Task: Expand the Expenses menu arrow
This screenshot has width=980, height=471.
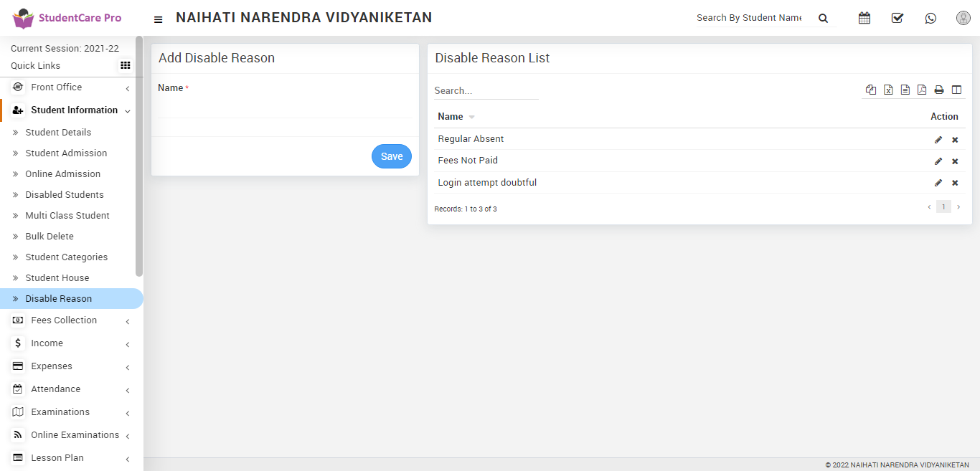Action: pyautogui.click(x=127, y=367)
